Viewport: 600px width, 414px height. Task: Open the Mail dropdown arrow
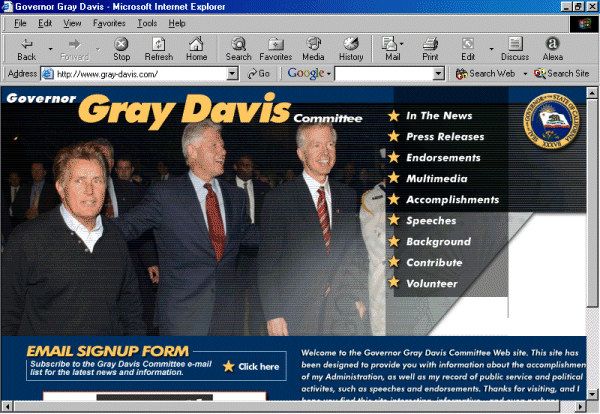click(x=401, y=44)
